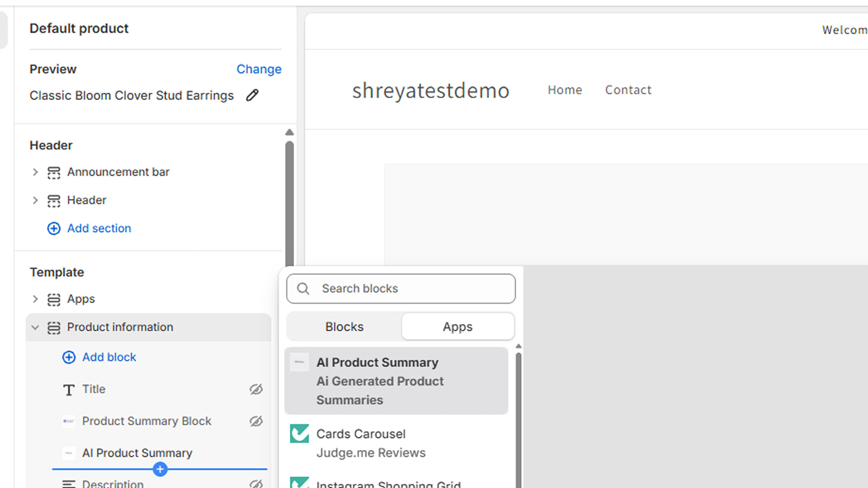Click the pencil icon to edit preview product
This screenshot has height=488, width=868.
tap(252, 95)
